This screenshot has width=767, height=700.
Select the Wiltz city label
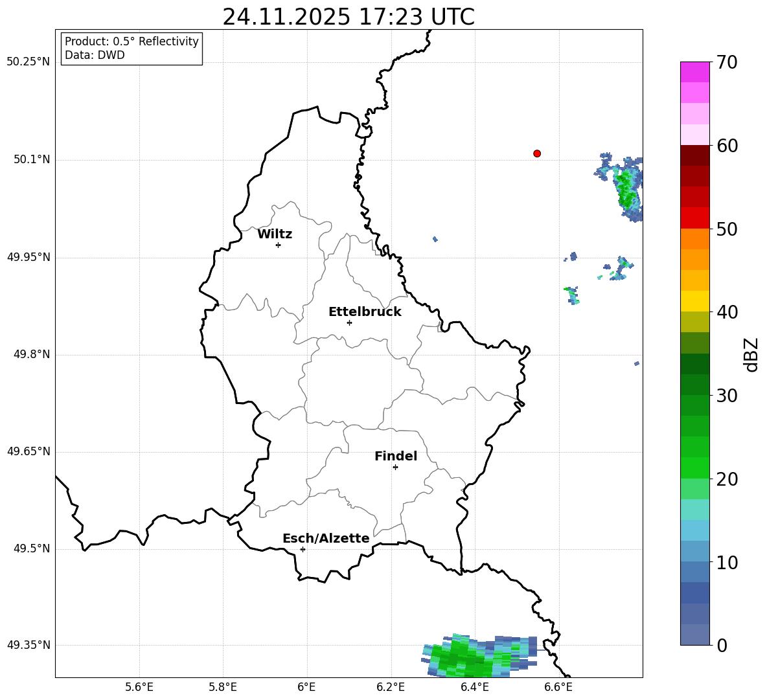tap(275, 234)
